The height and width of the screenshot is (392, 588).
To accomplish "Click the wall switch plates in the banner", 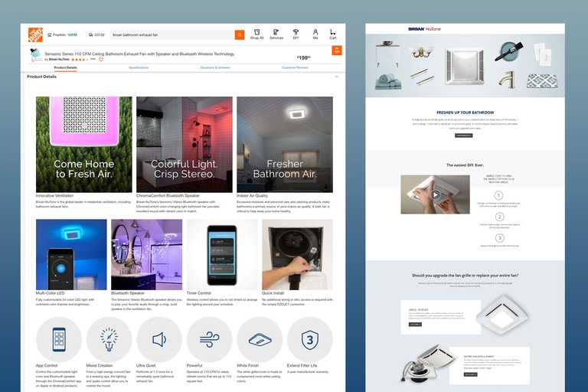I will [542, 55].
